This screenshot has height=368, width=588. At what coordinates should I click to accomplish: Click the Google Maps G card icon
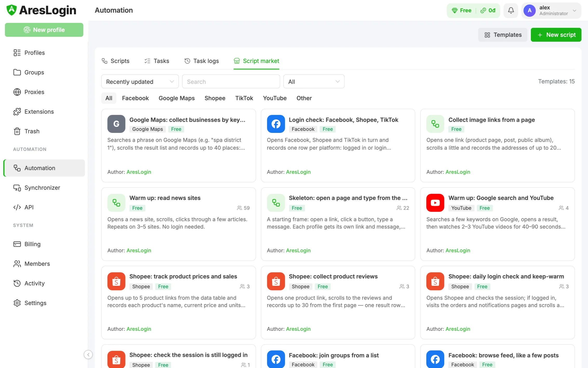click(x=116, y=124)
